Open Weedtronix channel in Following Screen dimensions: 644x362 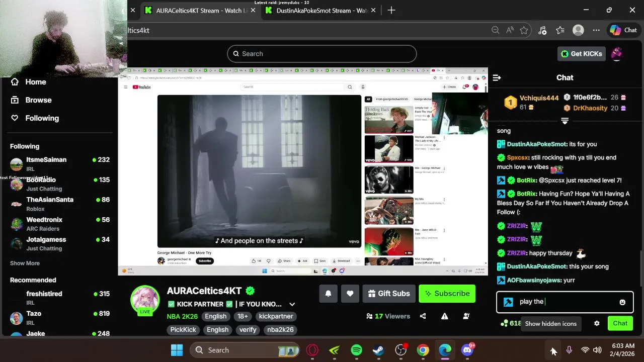[x=60, y=224]
